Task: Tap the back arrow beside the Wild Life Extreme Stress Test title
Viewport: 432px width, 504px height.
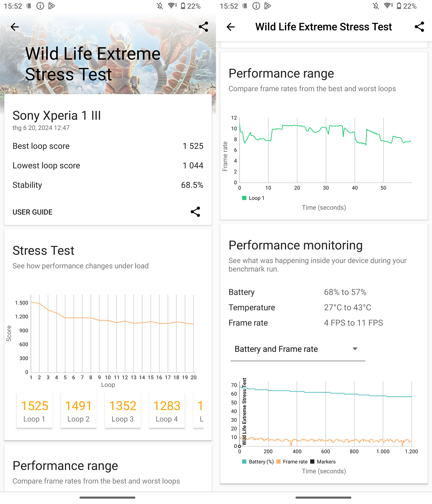Action: pos(231,27)
